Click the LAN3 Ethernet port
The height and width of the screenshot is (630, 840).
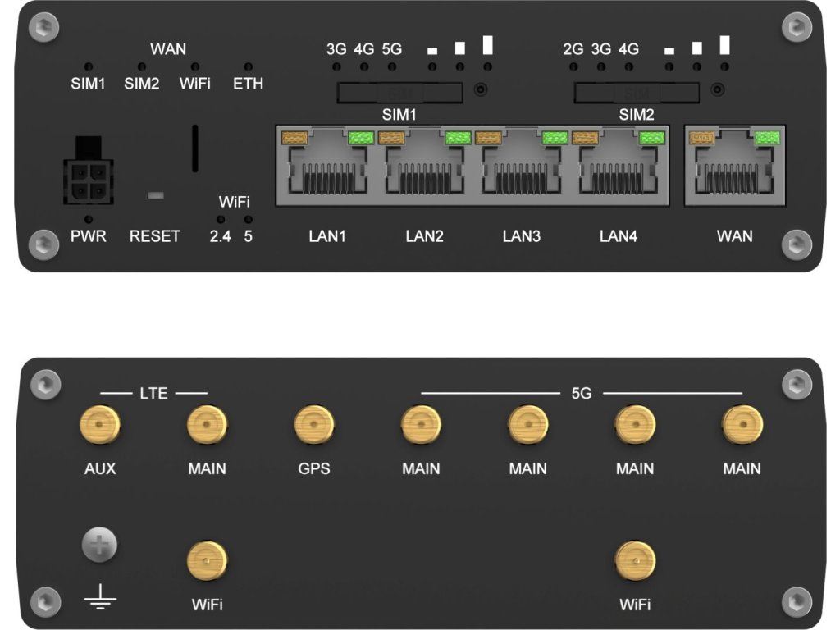click(x=521, y=167)
